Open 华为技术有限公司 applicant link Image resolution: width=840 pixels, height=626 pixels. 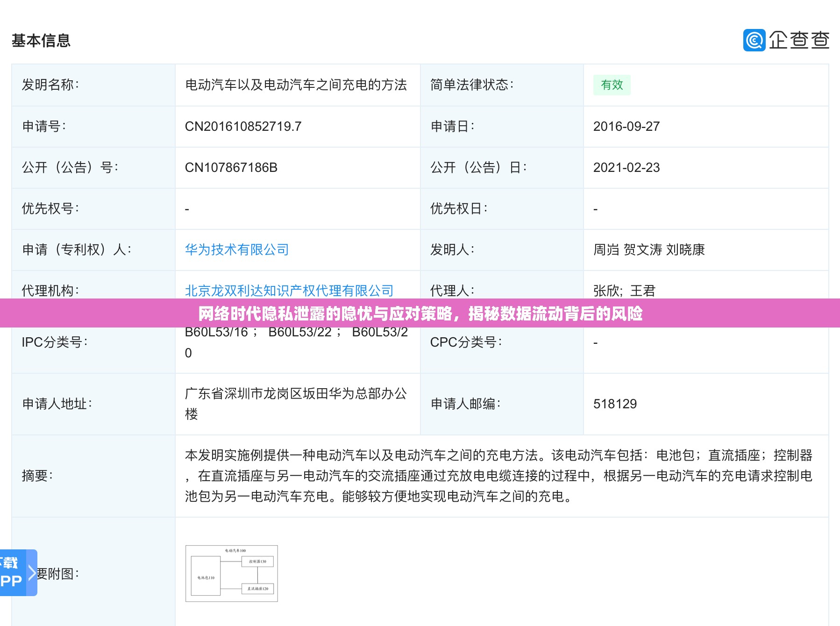[x=237, y=249]
